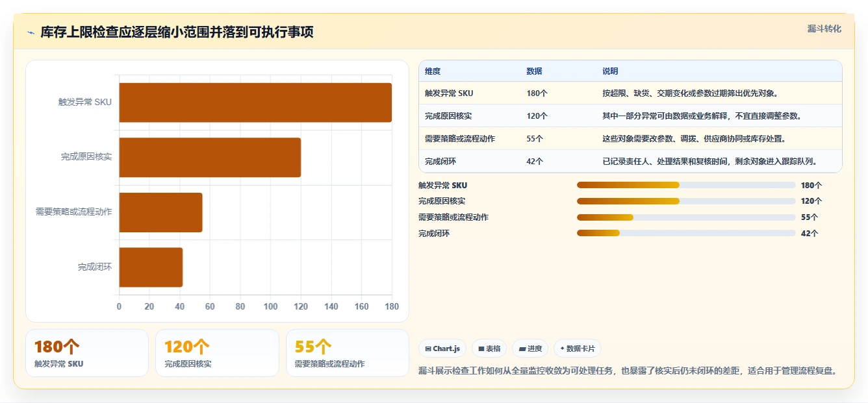This screenshot has width=868, height=403.
Task: Click the 180个 progress value
Action: [811, 185]
